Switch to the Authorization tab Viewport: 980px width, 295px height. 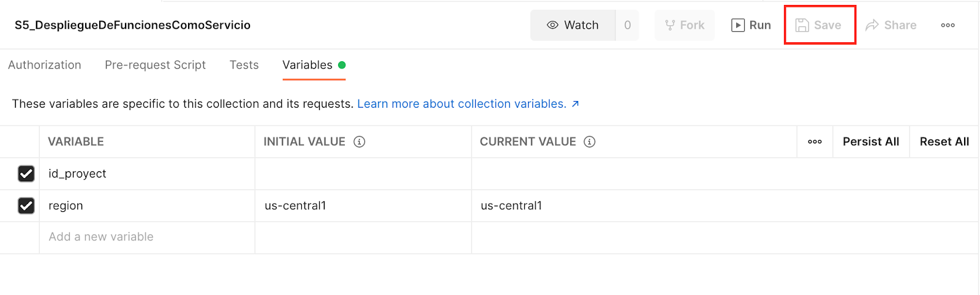tap(45, 65)
